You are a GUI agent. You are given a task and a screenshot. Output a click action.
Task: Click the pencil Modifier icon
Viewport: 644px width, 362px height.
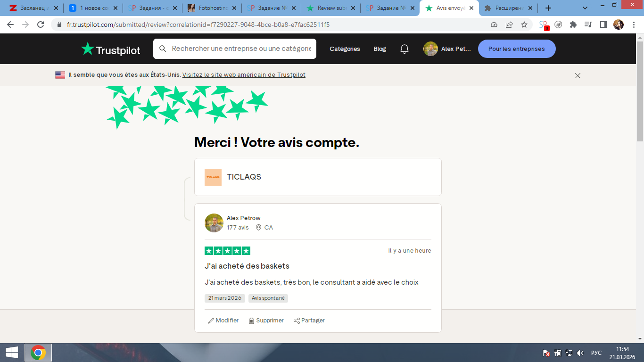(211, 321)
